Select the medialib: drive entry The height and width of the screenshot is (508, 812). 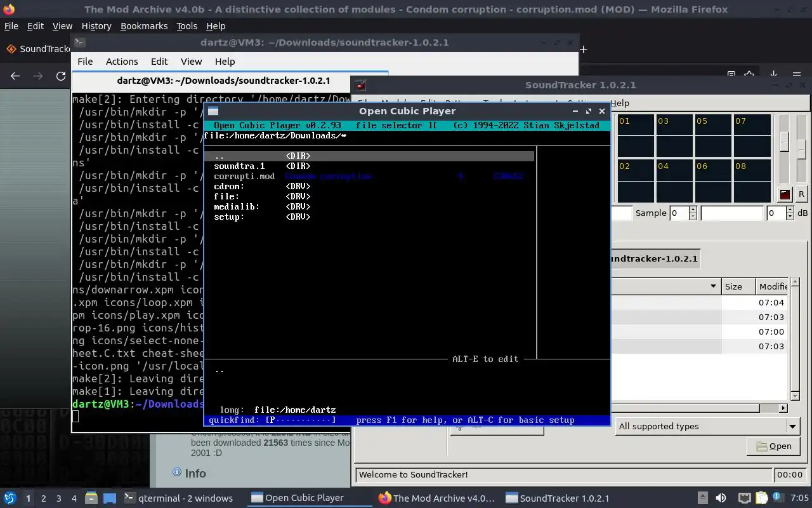click(369, 206)
